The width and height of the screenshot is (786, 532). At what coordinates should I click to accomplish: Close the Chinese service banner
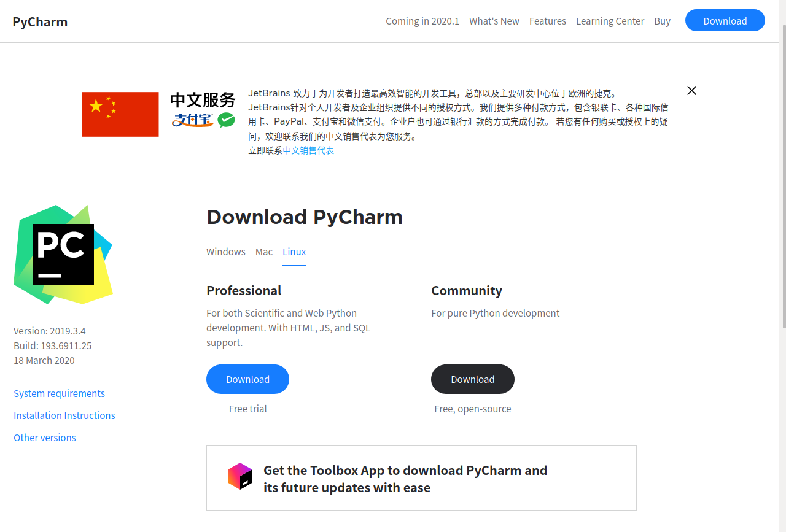coord(691,91)
